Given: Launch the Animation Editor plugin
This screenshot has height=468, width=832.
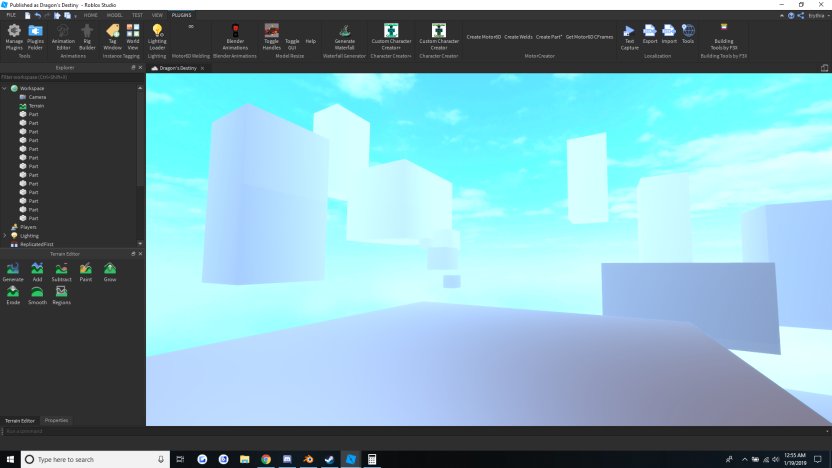Looking at the screenshot, I should click(x=63, y=37).
